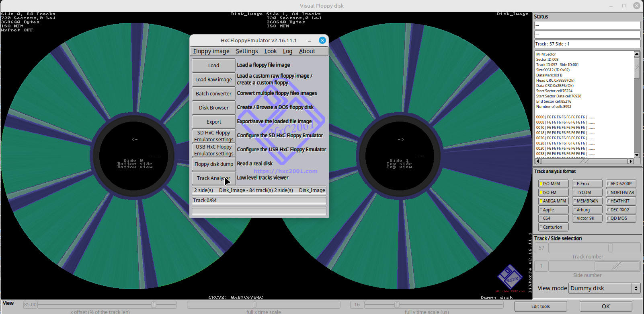Viewport: 644px width, 314px height.
Task: Open SD HxC Floppy Emulator settings
Action: [213, 136]
